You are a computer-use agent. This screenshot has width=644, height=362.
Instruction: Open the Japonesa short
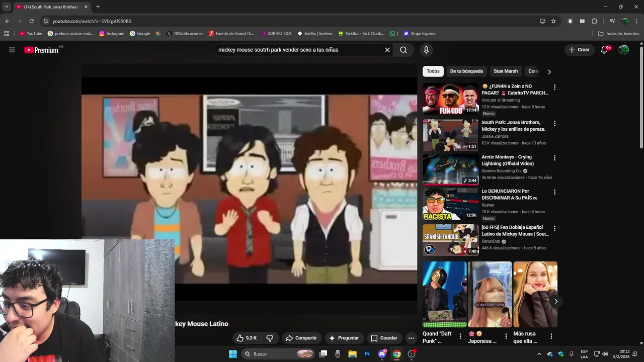(x=490, y=295)
